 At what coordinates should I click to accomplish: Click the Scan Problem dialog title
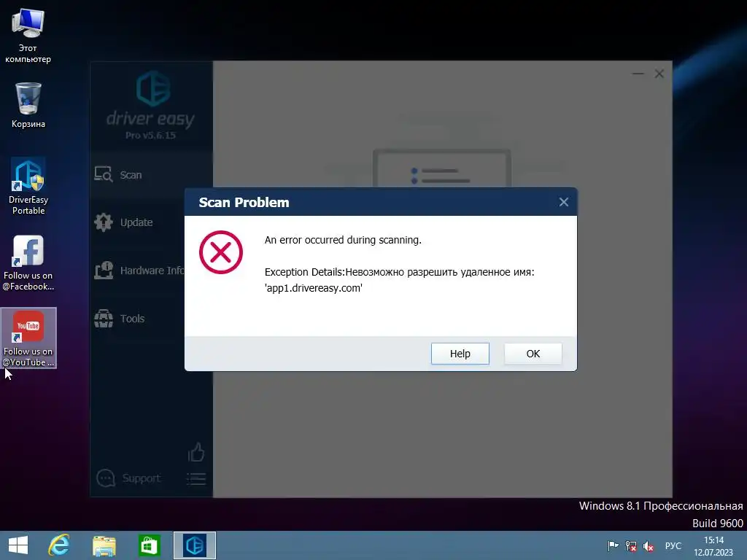click(244, 203)
